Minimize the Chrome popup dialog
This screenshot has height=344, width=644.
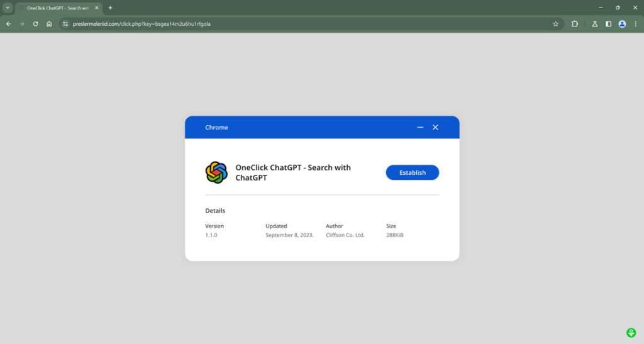(x=420, y=127)
